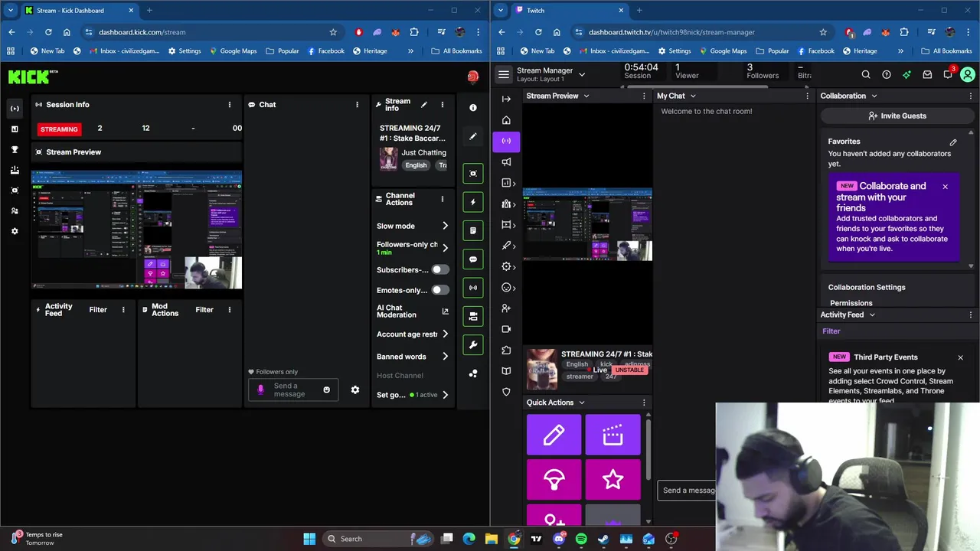Edit Favorites collaborators with pencil icon
Viewport: 980px width, 551px height.
(953, 142)
